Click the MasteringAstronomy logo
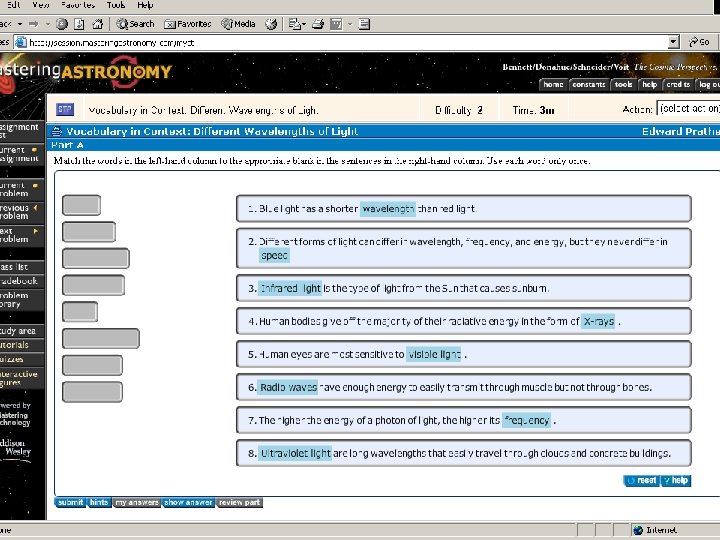Screen dimensions: 720x540 (86, 71)
